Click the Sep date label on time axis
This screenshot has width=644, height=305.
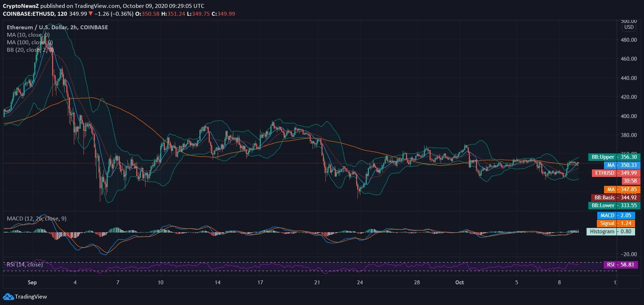point(32,282)
